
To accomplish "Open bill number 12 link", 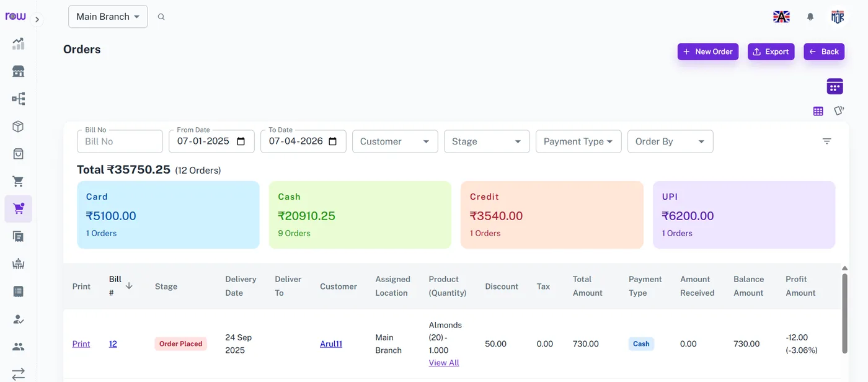I will tap(113, 344).
